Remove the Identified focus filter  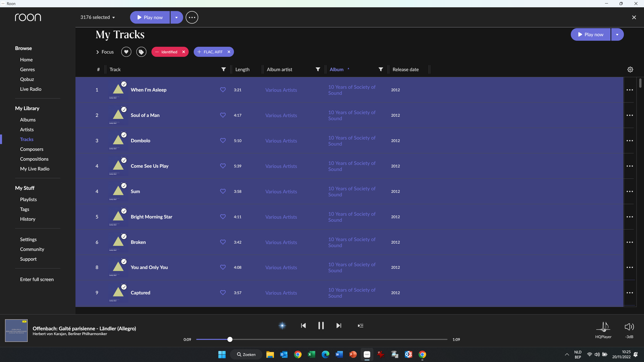tap(184, 52)
